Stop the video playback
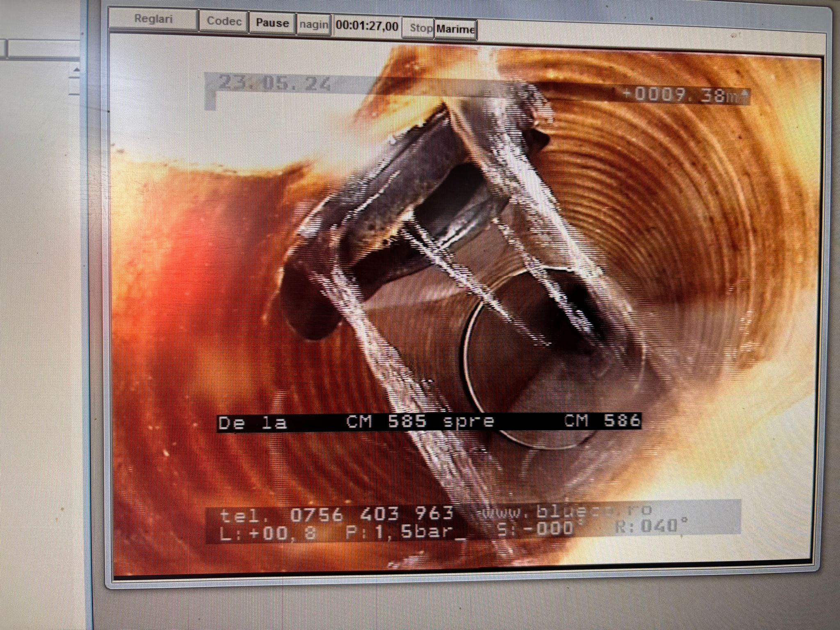 (420, 28)
